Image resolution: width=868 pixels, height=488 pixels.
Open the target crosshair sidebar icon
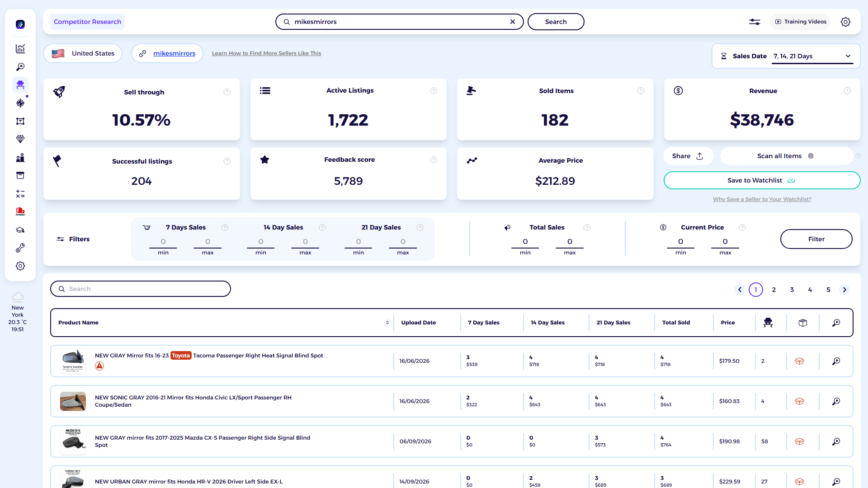(20, 103)
